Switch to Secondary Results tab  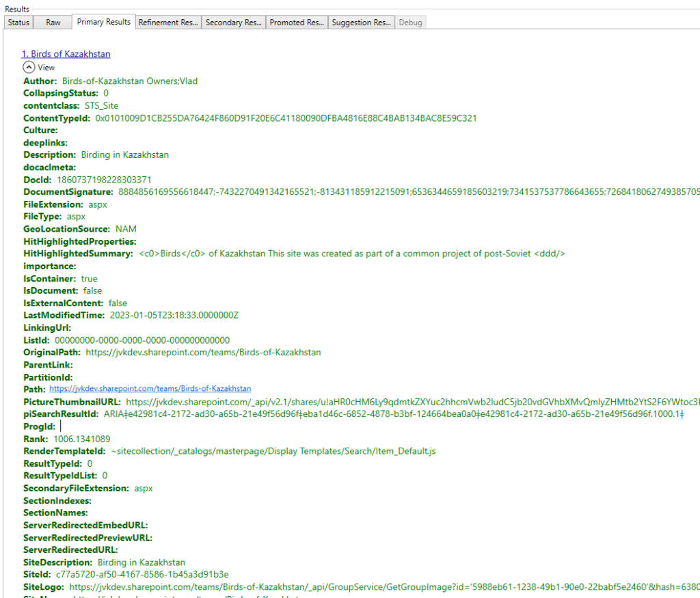click(234, 23)
